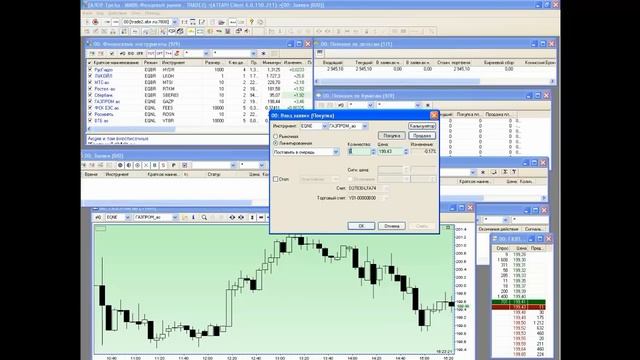This screenshot has height=360, width=640.
Task: Open the Вид menu
Action: tap(100, 13)
